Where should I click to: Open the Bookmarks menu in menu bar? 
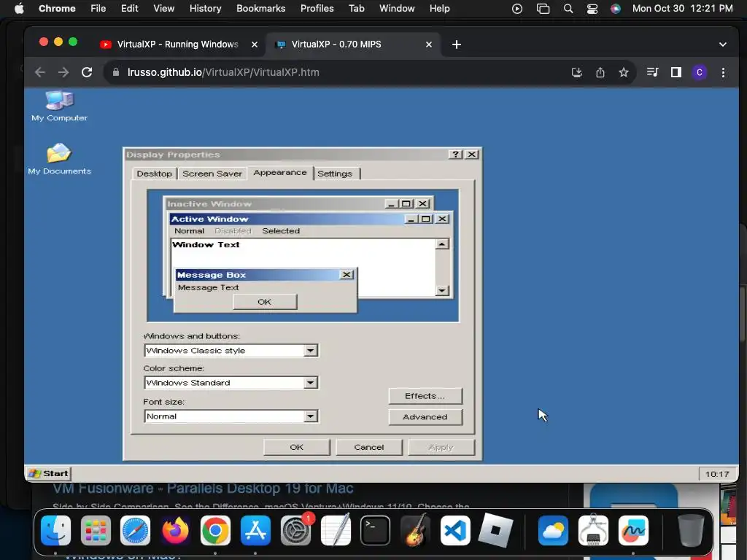coord(260,9)
